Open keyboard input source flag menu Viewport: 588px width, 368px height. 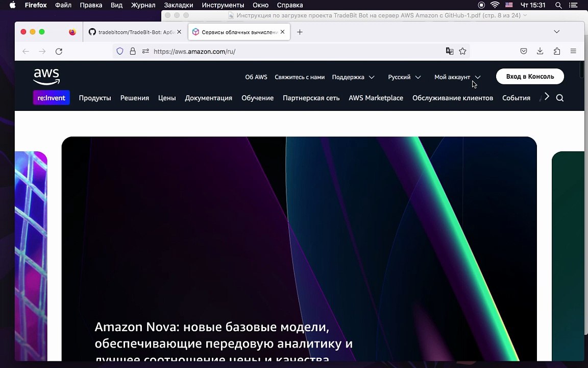click(x=509, y=5)
